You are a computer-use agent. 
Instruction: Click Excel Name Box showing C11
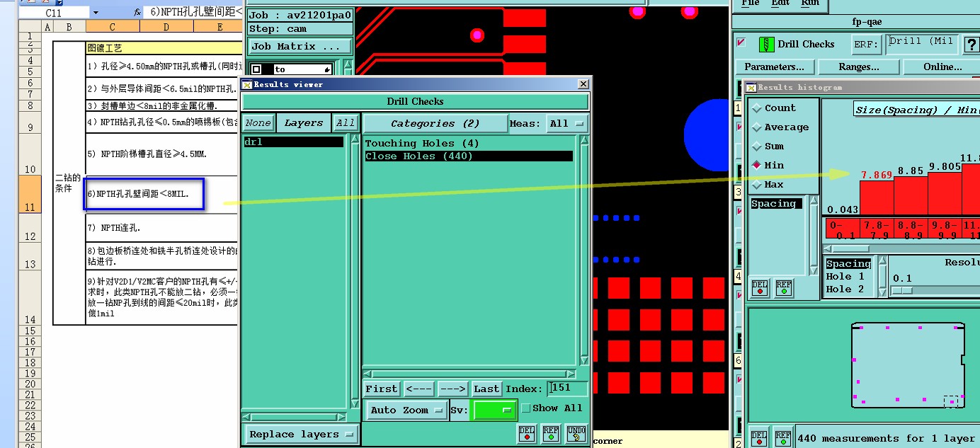pyautogui.click(x=54, y=13)
